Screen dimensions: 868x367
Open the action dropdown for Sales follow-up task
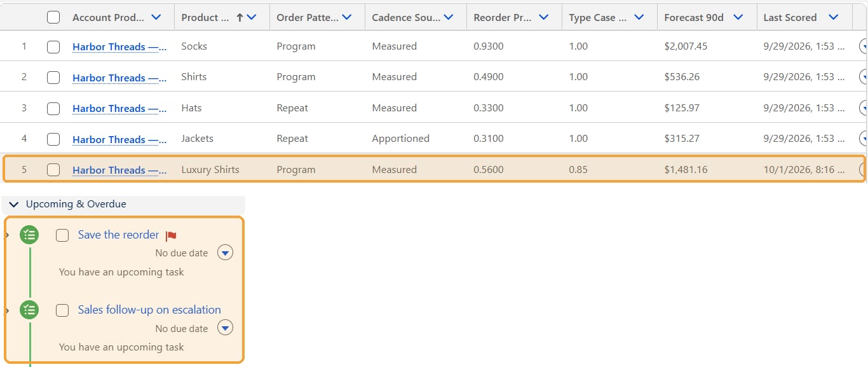pos(225,328)
